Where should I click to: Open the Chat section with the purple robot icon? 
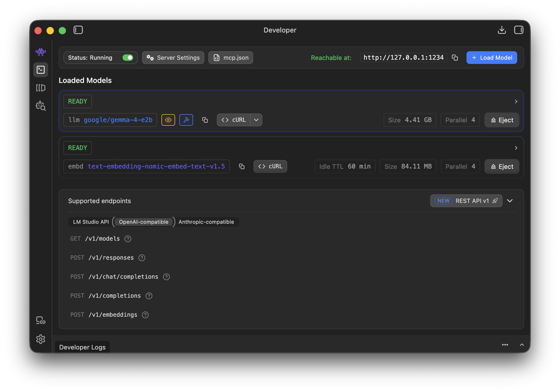point(41,52)
